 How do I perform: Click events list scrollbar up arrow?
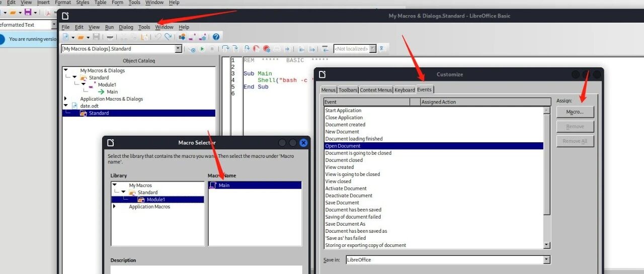point(547,111)
